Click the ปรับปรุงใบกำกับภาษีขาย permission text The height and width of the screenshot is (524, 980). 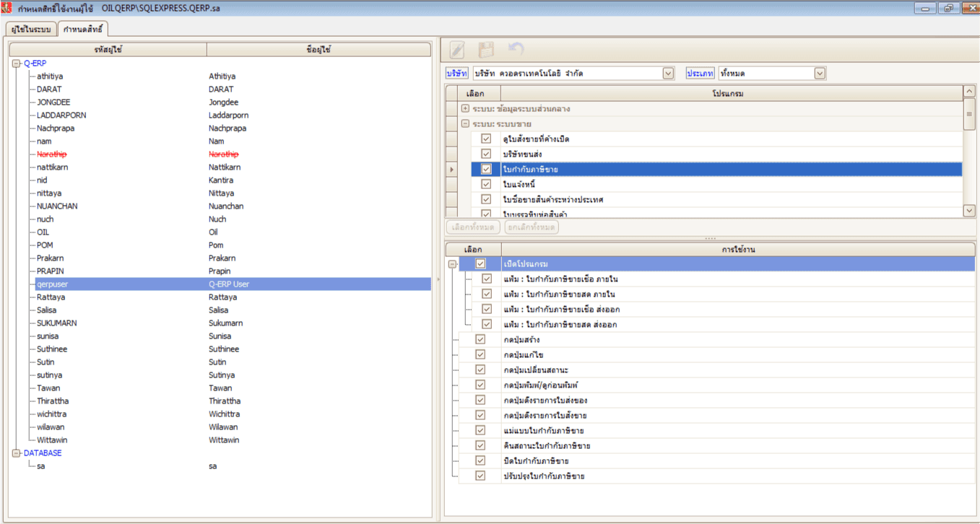pyautogui.click(x=544, y=476)
